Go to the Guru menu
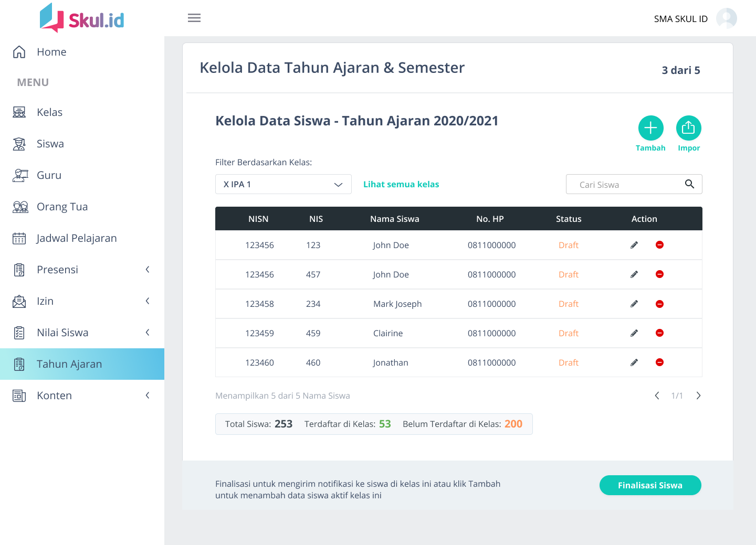756x545 pixels. [49, 175]
